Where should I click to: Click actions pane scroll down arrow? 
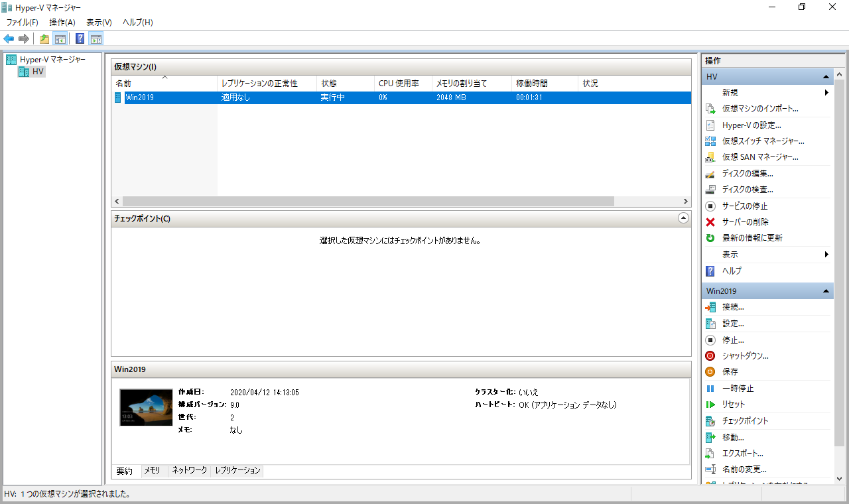tap(840, 478)
